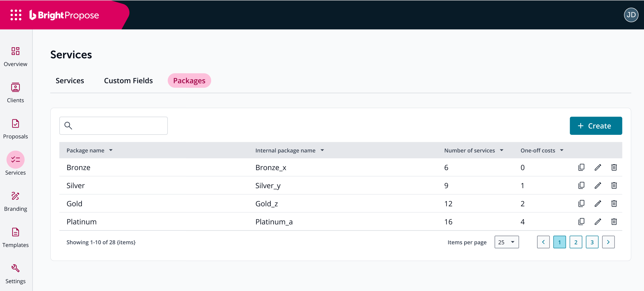Viewport: 644px width, 291px height.
Task: Open Settings from the sidebar
Action: click(16, 274)
